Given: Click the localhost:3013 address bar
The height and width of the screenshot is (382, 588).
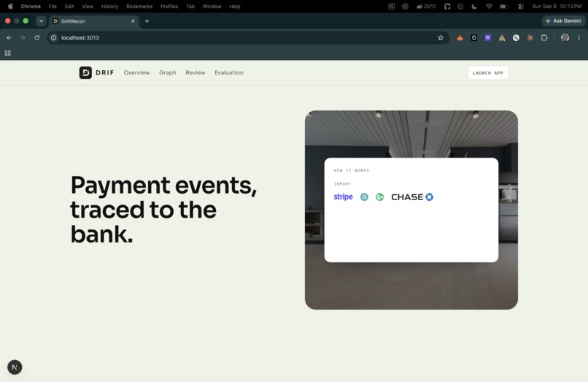Looking at the screenshot, I should tap(248, 37).
